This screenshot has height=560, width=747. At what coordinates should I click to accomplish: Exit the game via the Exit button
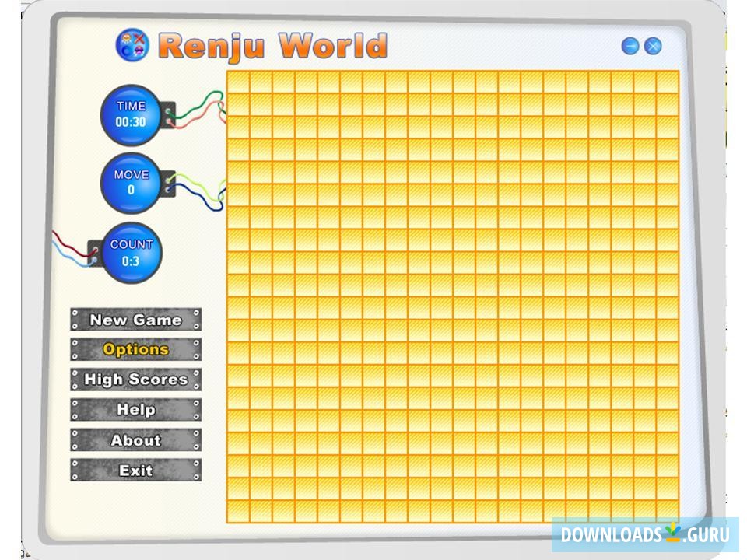click(135, 470)
